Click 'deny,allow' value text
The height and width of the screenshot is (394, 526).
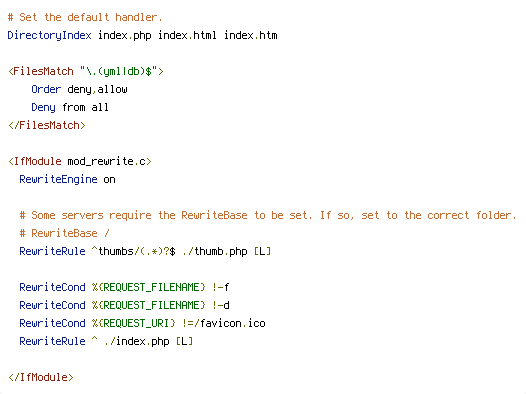[x=97, y=90]
